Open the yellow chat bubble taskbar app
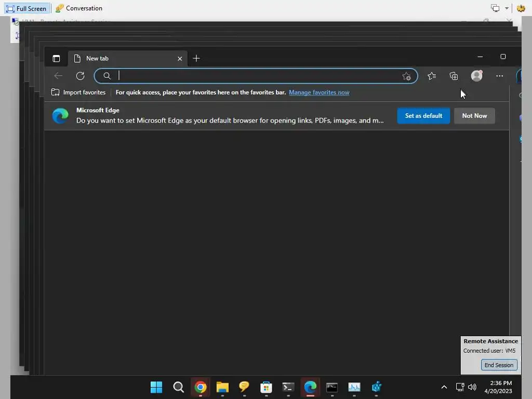Viewport: 532px width, 399px height. [x=244, y=387]
